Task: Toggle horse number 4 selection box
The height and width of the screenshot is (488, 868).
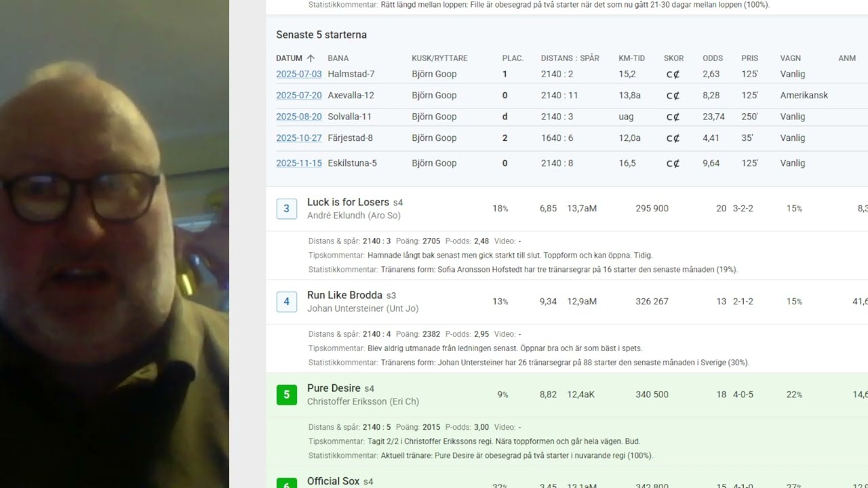Action: (286, 302)
